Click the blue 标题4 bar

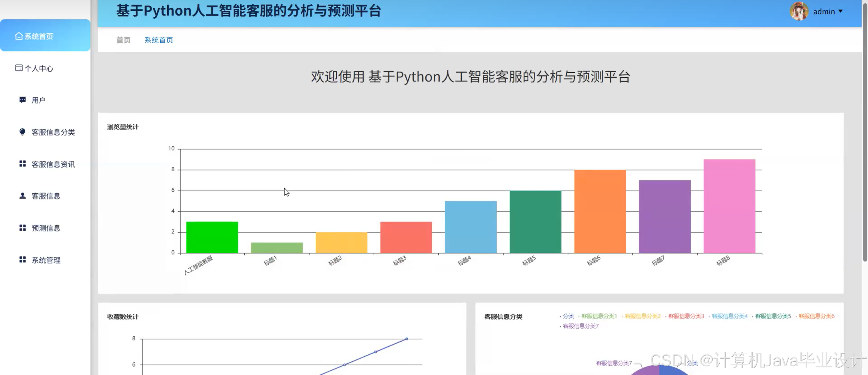coord(471,227)
